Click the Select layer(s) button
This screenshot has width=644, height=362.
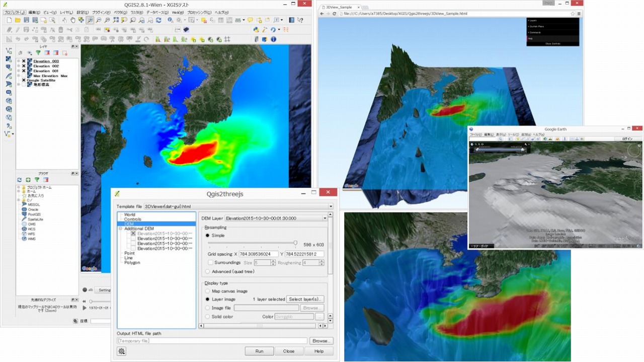click(x=305, y=299)
